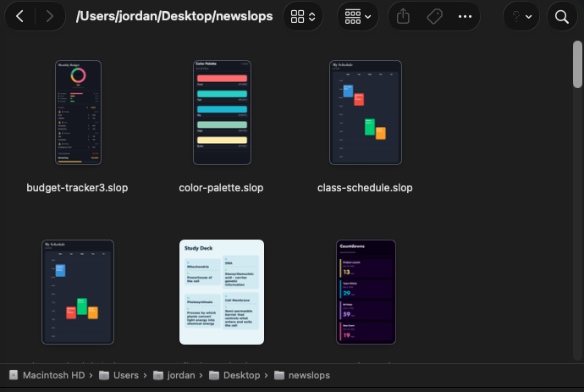
Task: Click jordan in the path bar
Action: [181, 375]
